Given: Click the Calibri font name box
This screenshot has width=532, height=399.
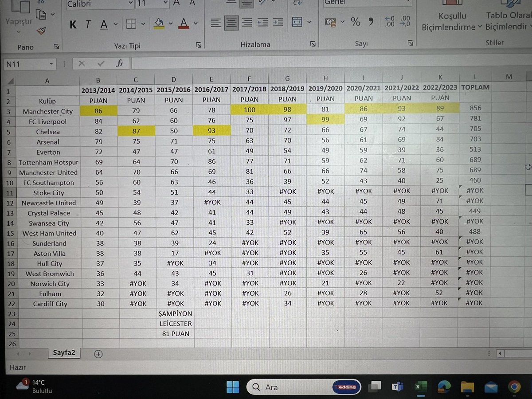Looking at the screenshot, I should coord(99,4).
